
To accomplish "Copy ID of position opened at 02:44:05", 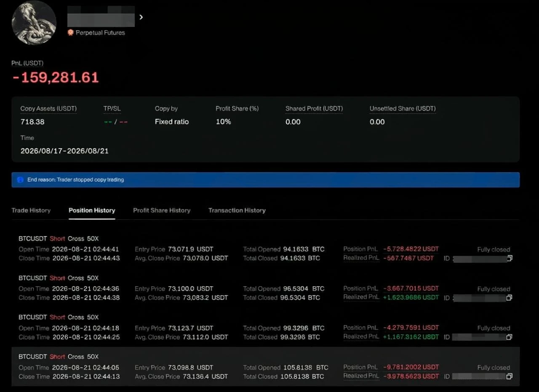I will [x=510, y=376].
